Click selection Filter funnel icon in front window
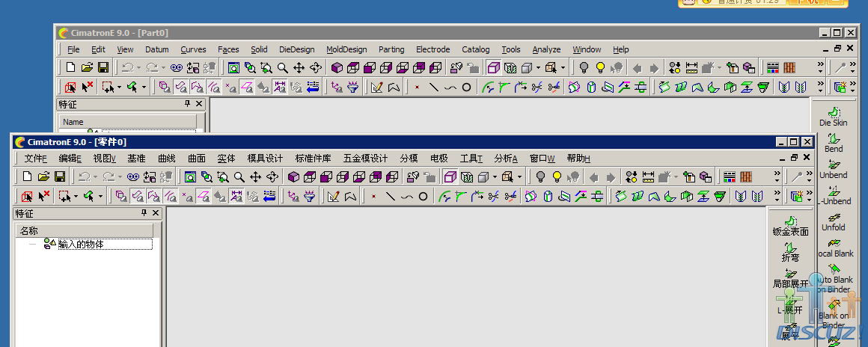Screen dimensions: 868x347 click(x=309, y=196)
